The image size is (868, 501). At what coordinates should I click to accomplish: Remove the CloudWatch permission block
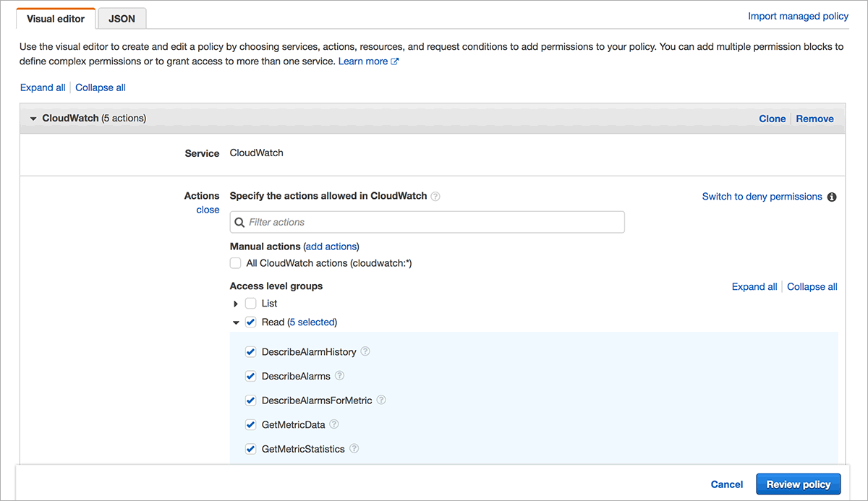814,119
